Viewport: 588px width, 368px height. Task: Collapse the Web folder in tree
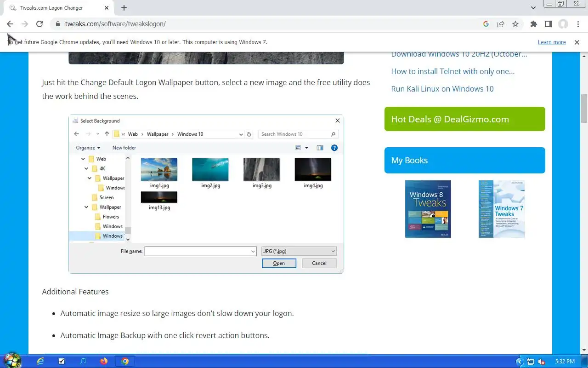83,159
